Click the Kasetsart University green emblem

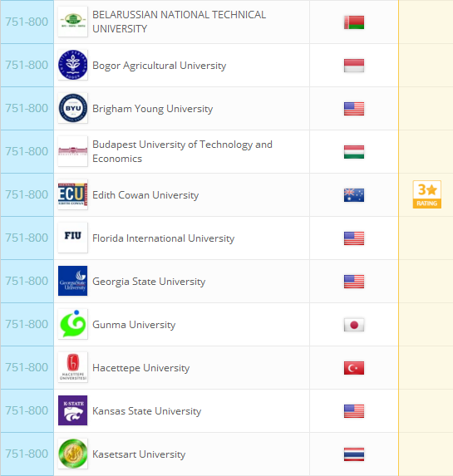(x=72, y=454)
